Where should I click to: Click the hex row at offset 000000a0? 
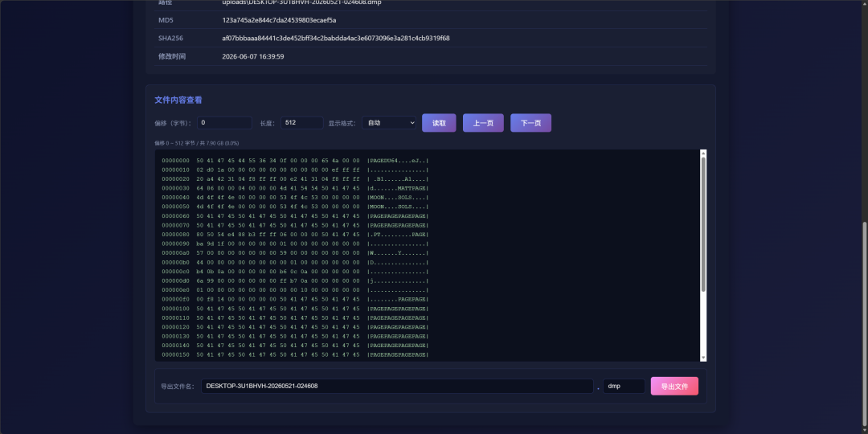295,253
